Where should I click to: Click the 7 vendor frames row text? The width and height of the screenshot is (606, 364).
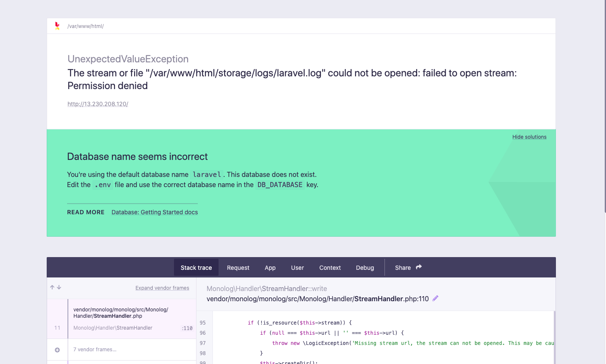pyautogui.click(x=95, y=350)
